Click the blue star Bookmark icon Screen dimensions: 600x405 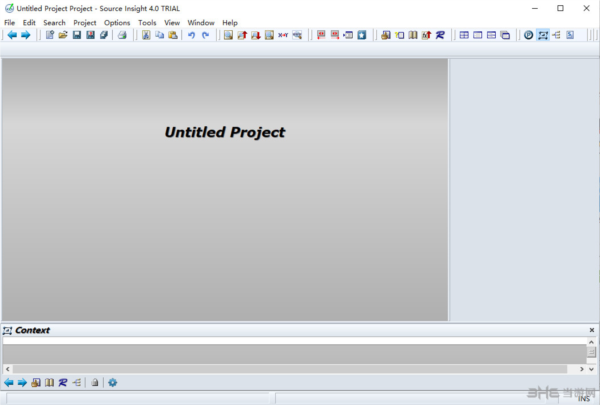tap(362, 35)
